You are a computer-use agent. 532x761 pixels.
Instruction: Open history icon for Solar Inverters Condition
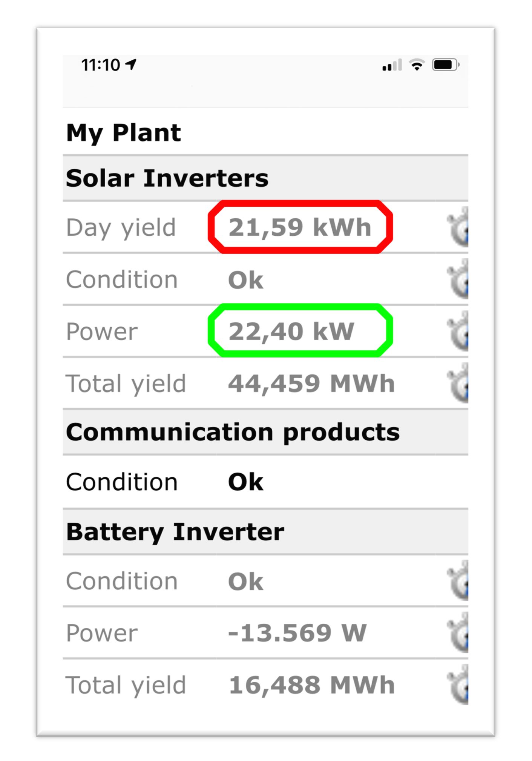[458, 279]
